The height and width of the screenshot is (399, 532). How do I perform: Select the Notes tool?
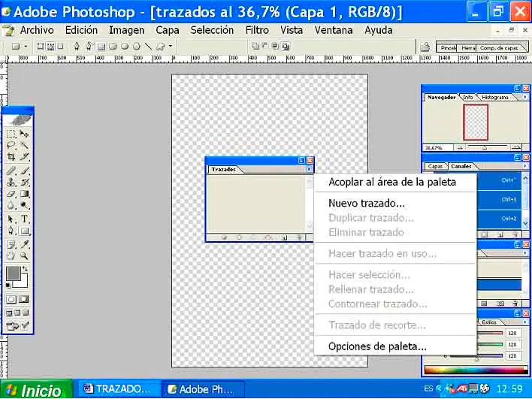[11, 244]
